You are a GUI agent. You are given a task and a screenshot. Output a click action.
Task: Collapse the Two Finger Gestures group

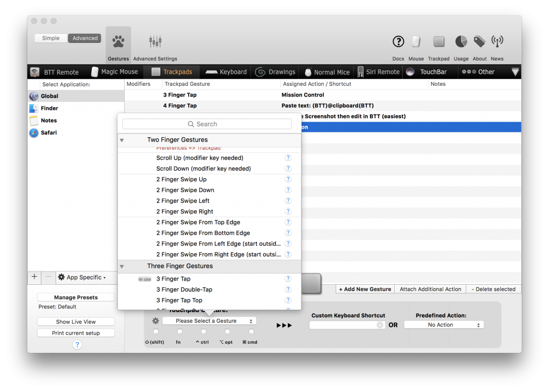122,140
